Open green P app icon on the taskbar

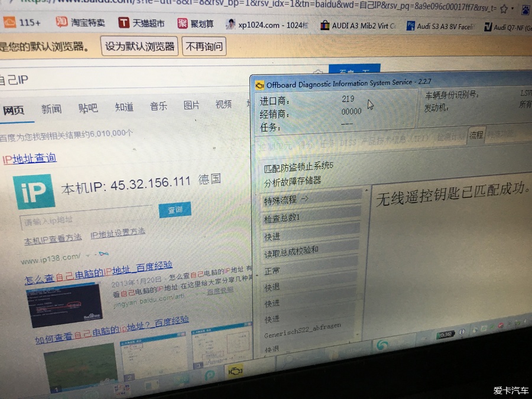(210, 375)
